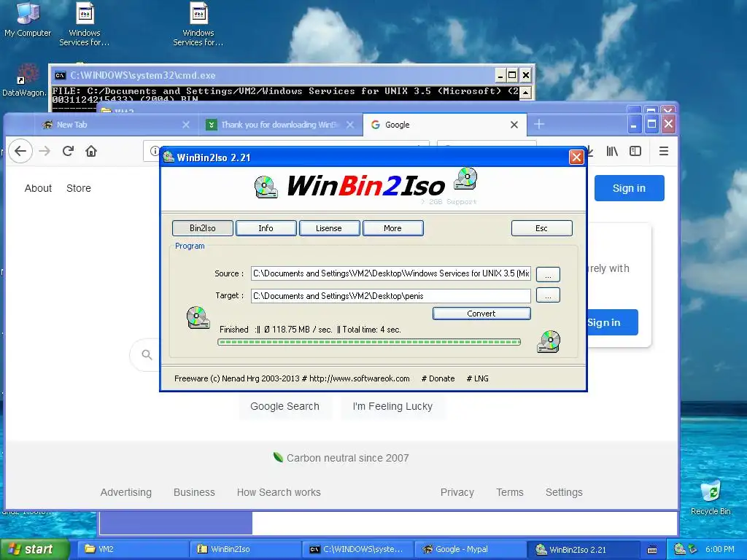Switch to WinBin2Iso archive taskbar button
Viewport: 747px width, 560px height.
point(245,549)
